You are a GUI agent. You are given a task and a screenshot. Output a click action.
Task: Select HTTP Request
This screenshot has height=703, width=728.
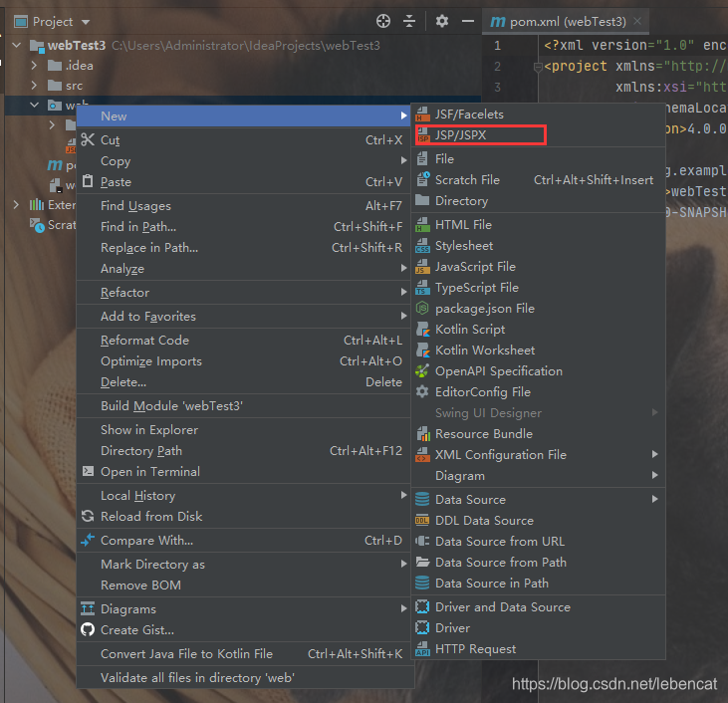tap(538, 648)
